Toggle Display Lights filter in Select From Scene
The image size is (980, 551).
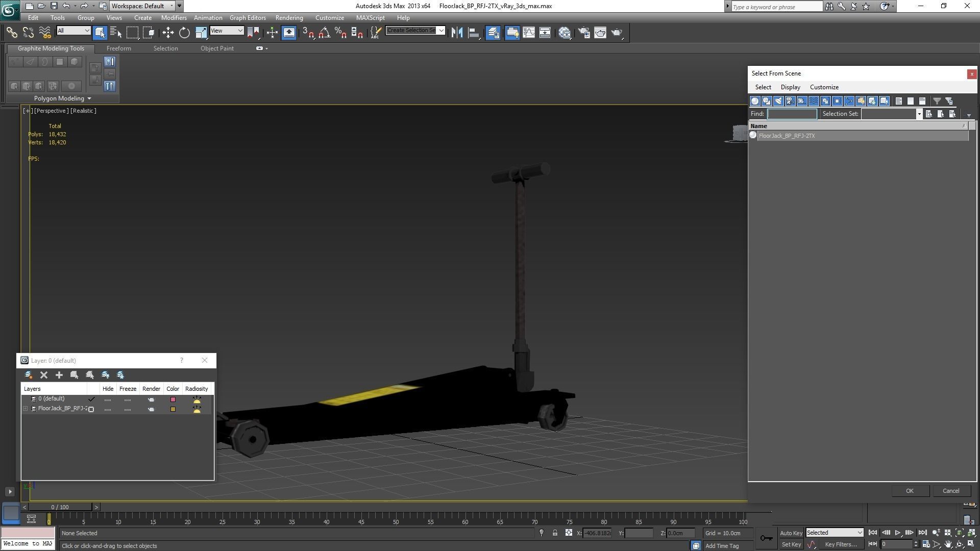(778, 101)
